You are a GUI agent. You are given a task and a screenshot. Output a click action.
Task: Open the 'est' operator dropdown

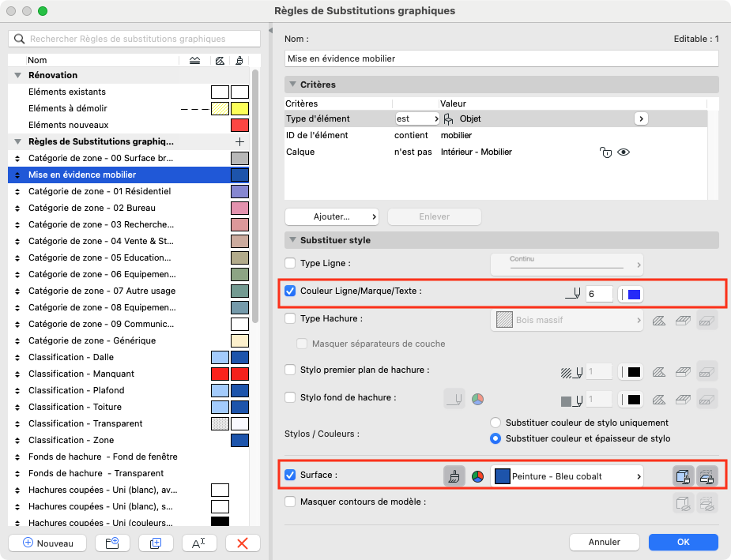click(417, 118)
